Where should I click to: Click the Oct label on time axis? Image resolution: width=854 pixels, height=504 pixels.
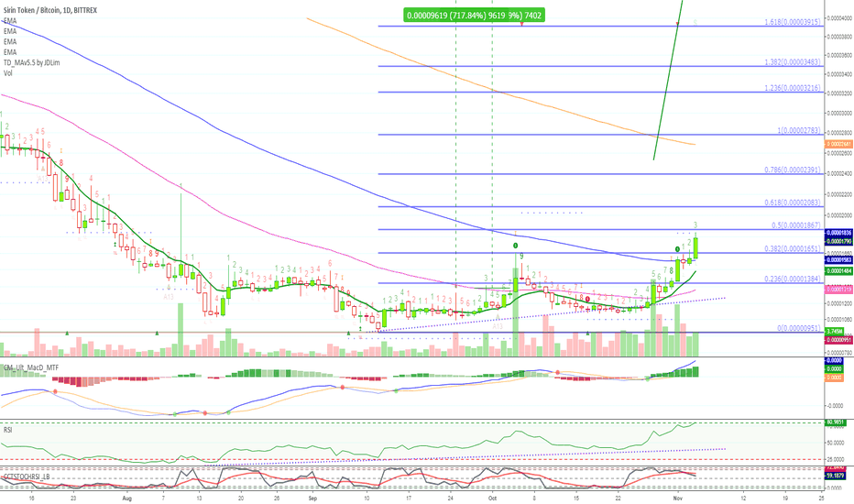pyautogui.click(x=492, y=498)
